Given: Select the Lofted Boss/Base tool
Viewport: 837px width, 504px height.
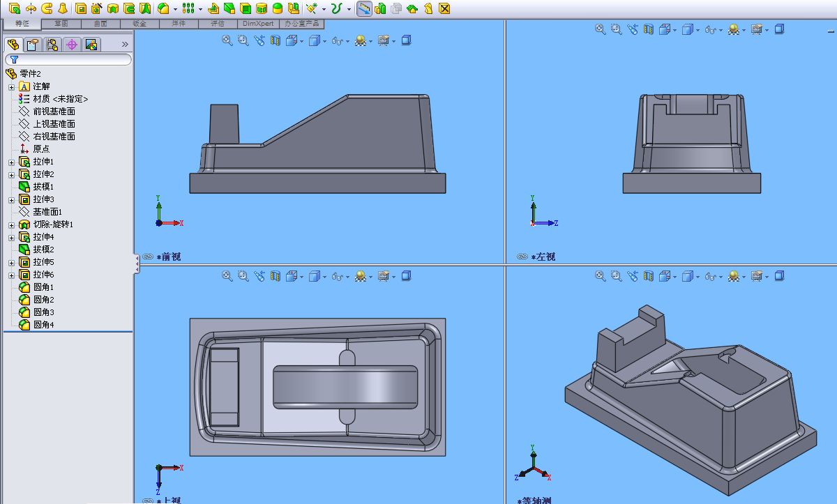Looking at the screenshot, I should [x=63, y=8].
